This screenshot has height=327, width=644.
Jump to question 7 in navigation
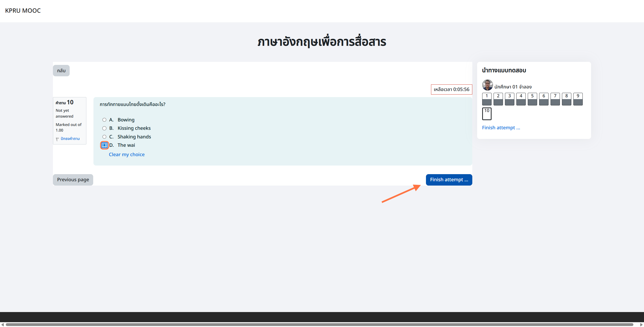coord(555,99)
